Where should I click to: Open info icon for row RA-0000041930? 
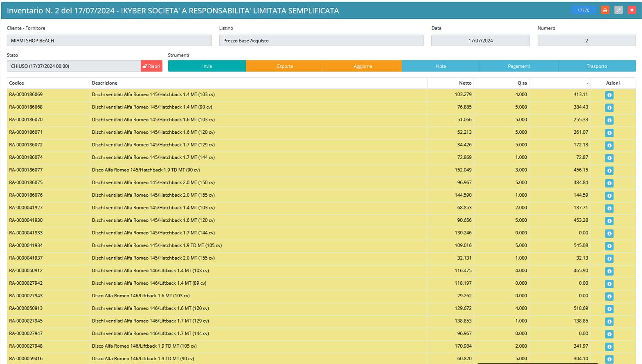609,221
